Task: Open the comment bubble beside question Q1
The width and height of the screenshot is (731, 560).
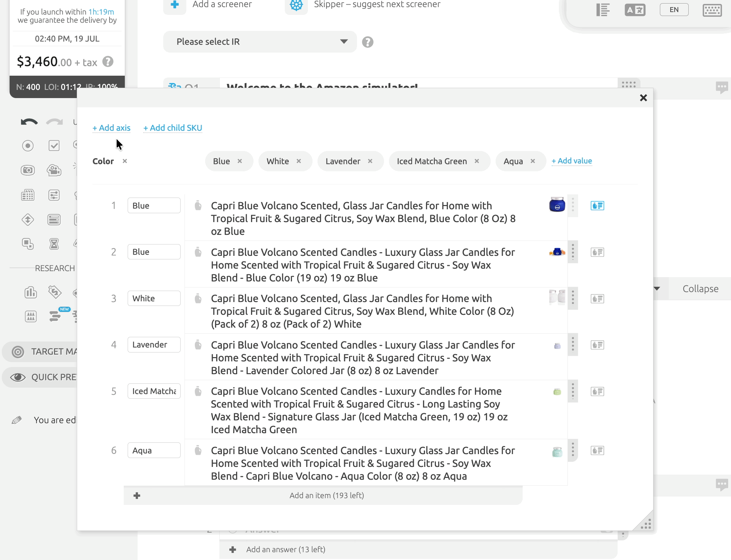Action: tap(722, 87)
